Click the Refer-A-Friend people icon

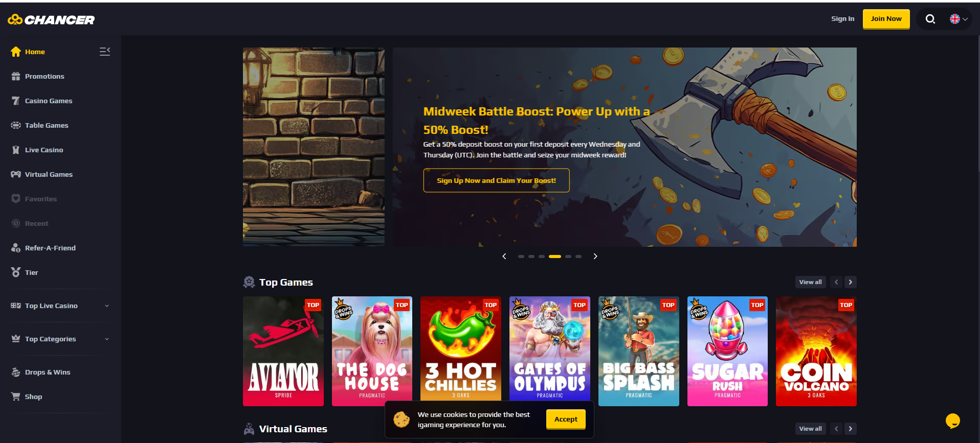(x=16, y=248)
